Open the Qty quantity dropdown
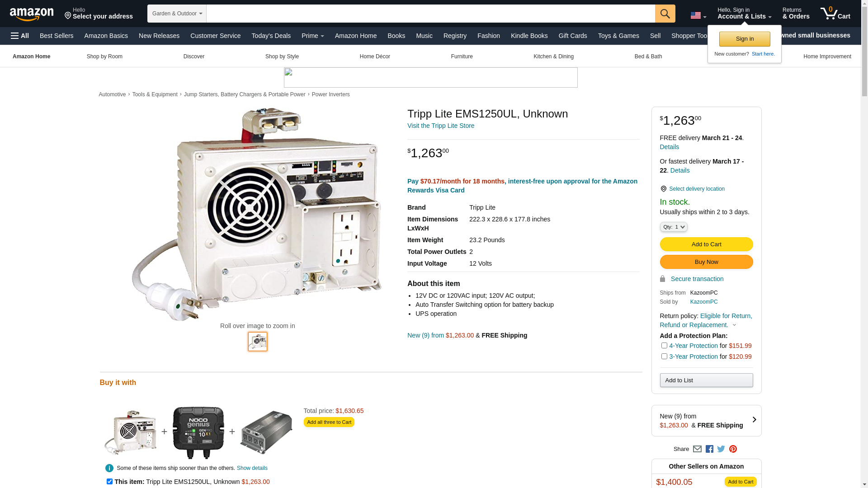Screen dimensions: 868x488 [x=674, y=227]
